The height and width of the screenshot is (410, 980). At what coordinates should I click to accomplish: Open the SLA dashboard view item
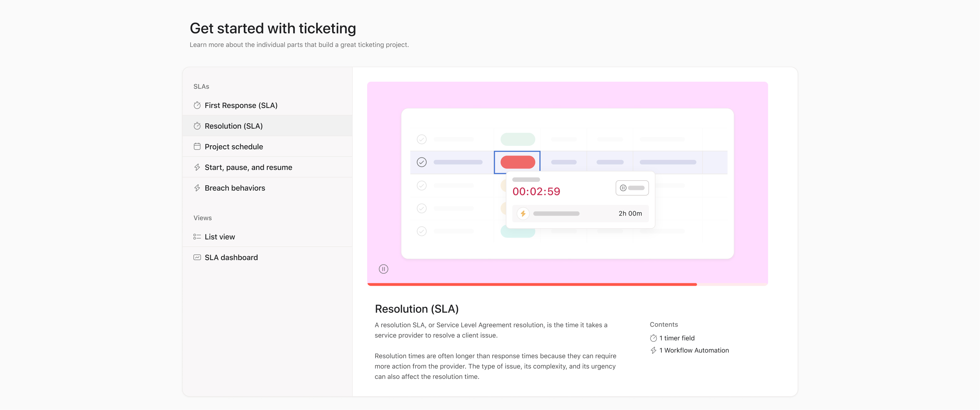click(231, 258)
